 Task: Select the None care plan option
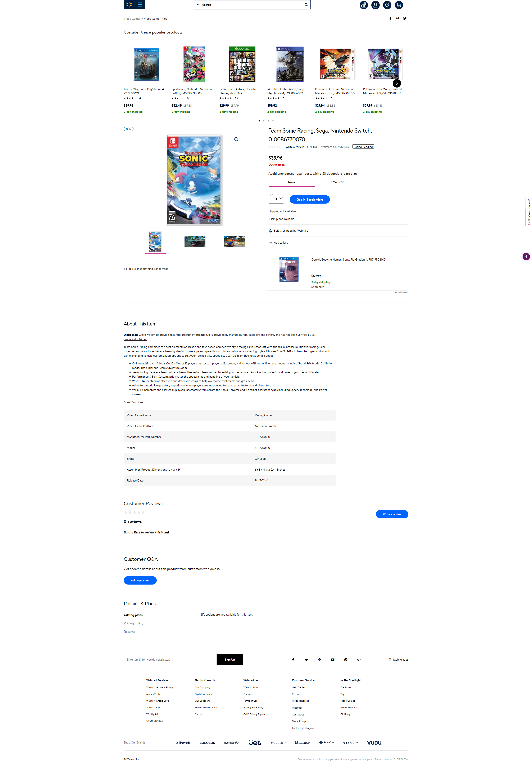(x=291, y=182)
